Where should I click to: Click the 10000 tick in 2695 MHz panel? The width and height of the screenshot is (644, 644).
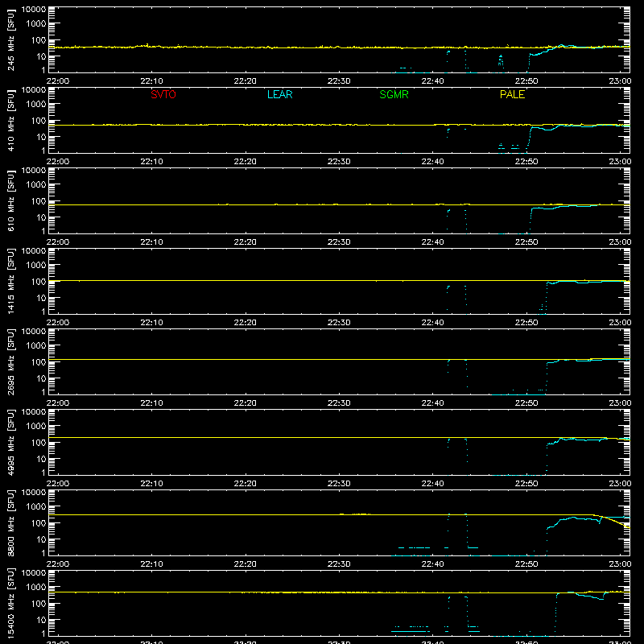click(34, 332)
